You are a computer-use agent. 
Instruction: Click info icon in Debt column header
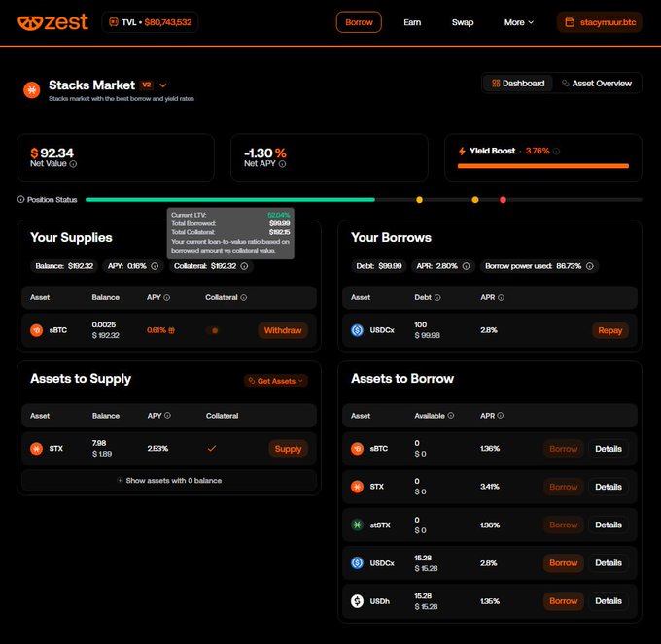437,298
